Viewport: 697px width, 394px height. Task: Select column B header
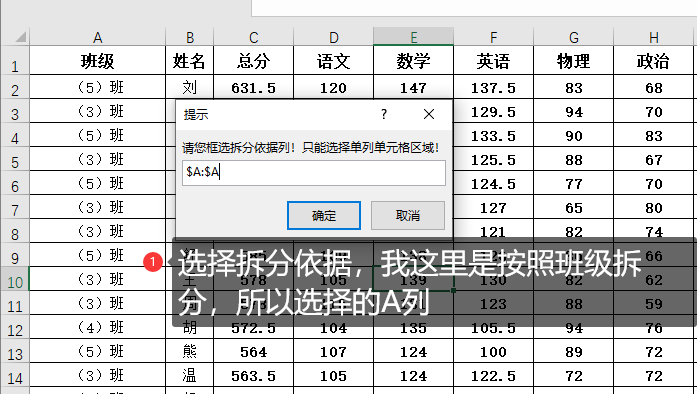tap(190, 37)
